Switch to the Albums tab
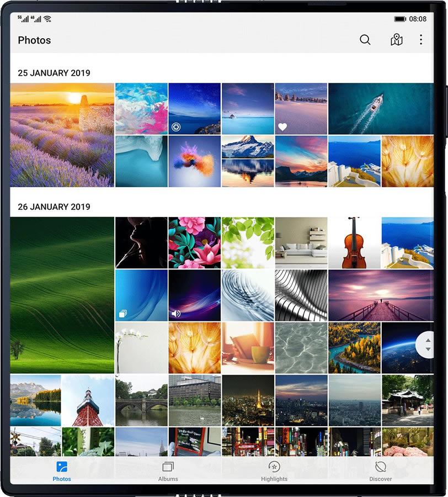The height and width of the screenshot is (497, 448). coord(168,471)
